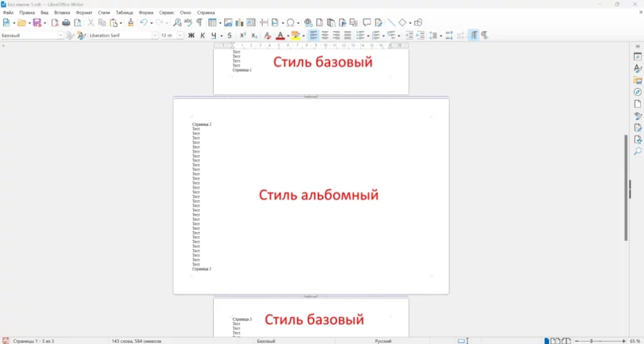Open the Таблица menu
Screen dimensions: 644x344
pyautogui.click(x=125, y=13)
